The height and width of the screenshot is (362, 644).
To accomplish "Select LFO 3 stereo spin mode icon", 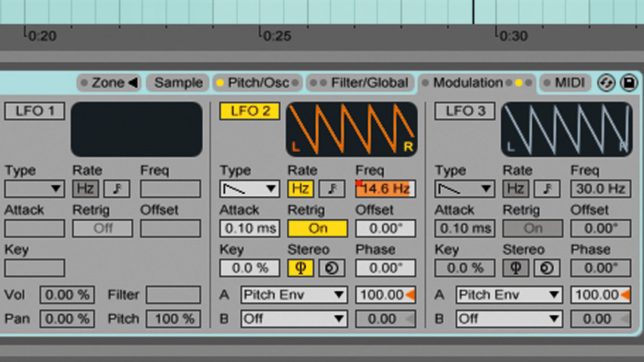I will click(547, 268).
